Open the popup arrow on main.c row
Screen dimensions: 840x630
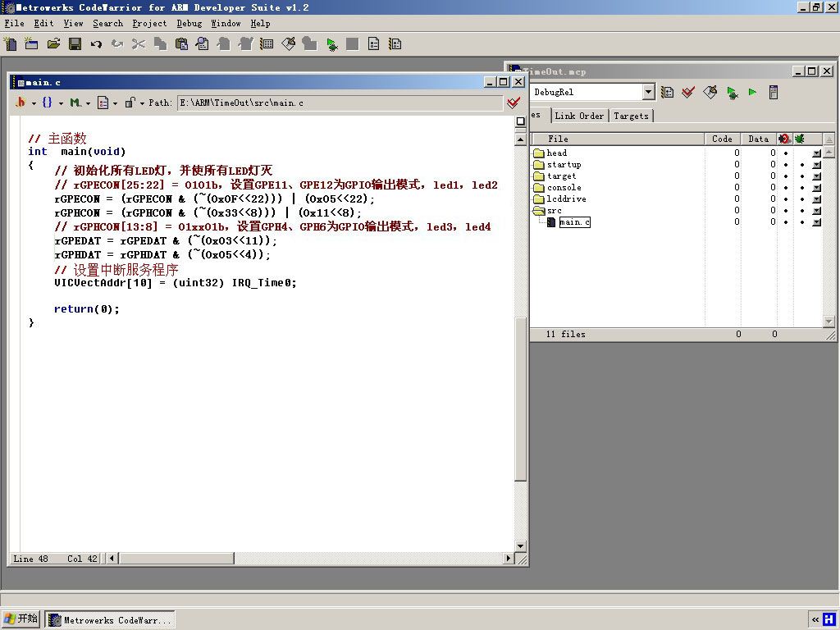coord(816,222)
